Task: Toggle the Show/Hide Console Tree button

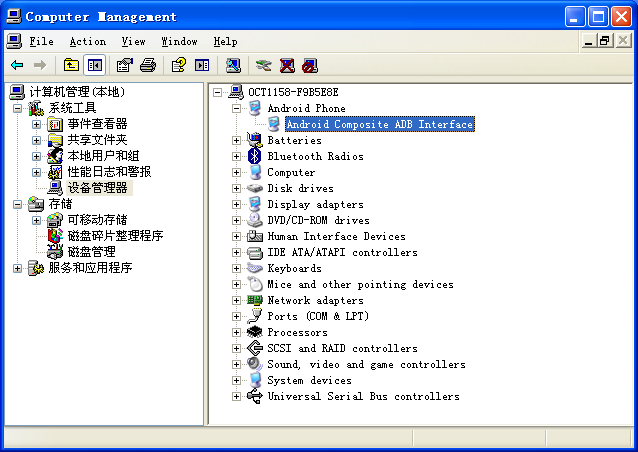Action: [94, 65]
